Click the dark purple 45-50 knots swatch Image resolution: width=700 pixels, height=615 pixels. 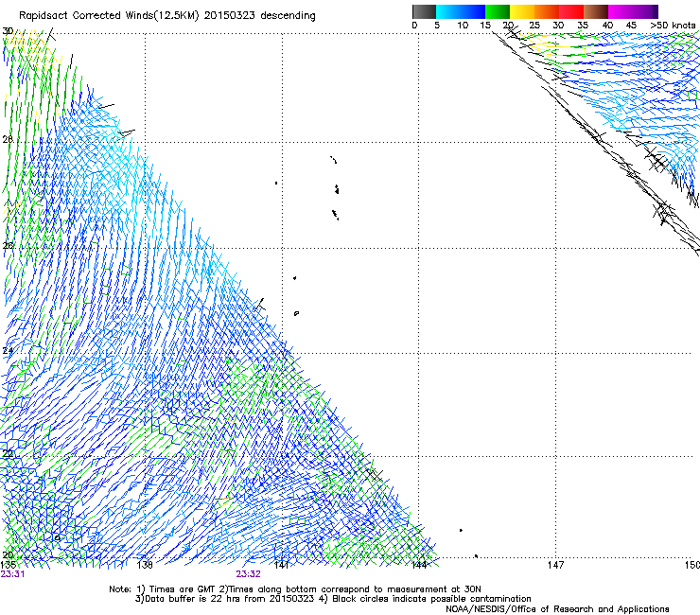(x=645, y=11)
